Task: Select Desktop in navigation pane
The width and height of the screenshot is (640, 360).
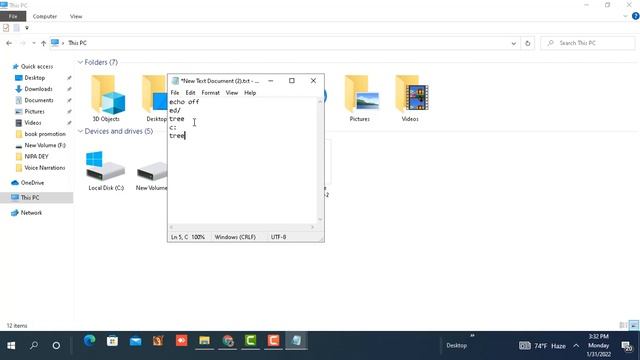Action: [x=35, y=78]
